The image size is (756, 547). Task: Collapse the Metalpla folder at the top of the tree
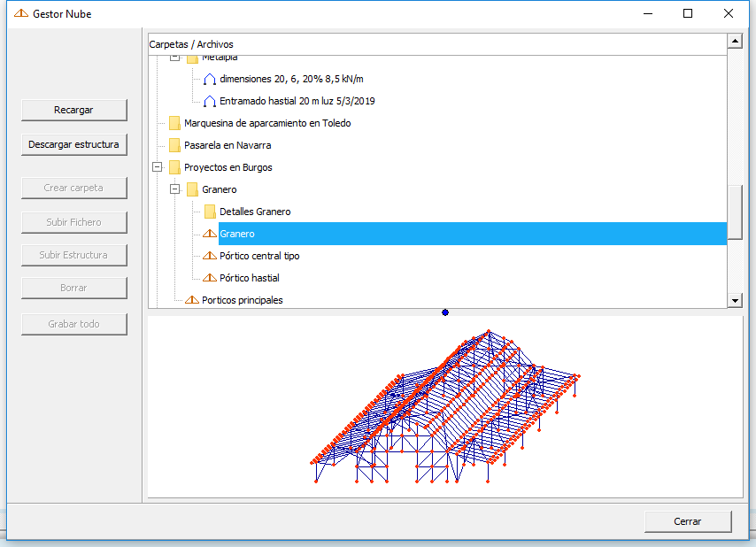[175, 58]
